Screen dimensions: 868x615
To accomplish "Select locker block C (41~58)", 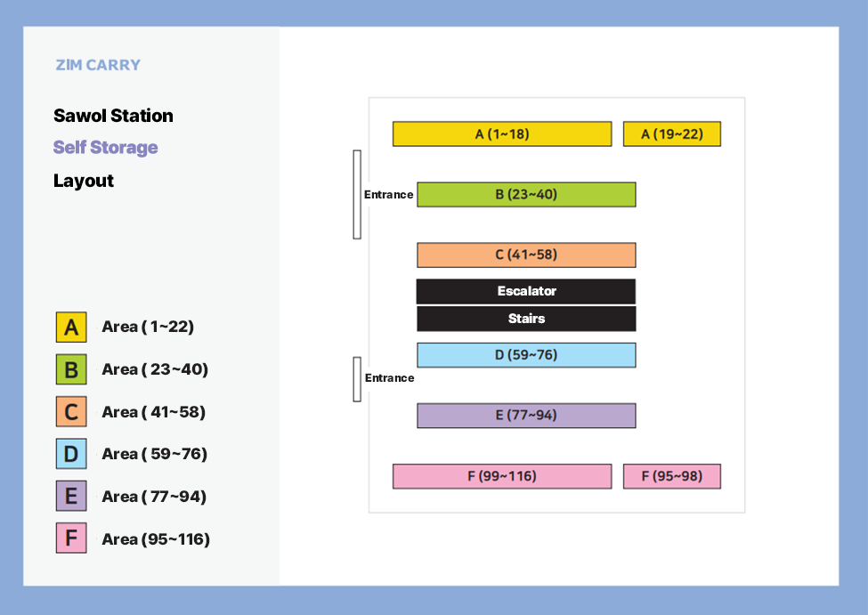I will pyautogui.click(x=526, y=255).
